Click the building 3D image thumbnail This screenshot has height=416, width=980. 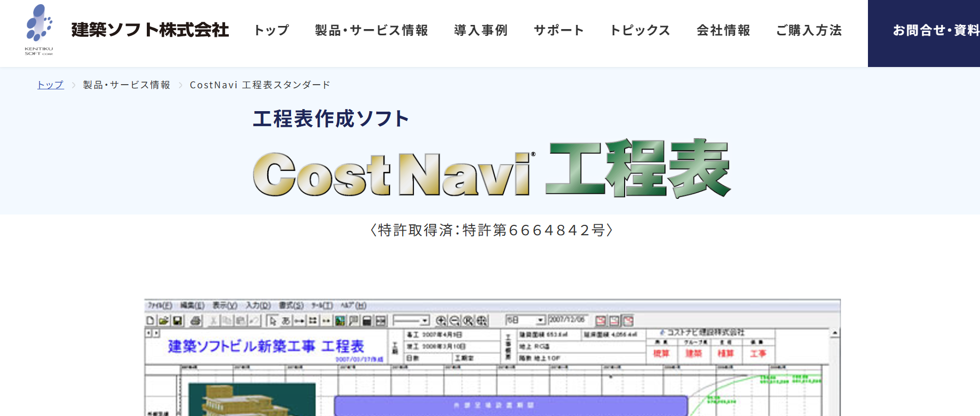pos(252,399)
